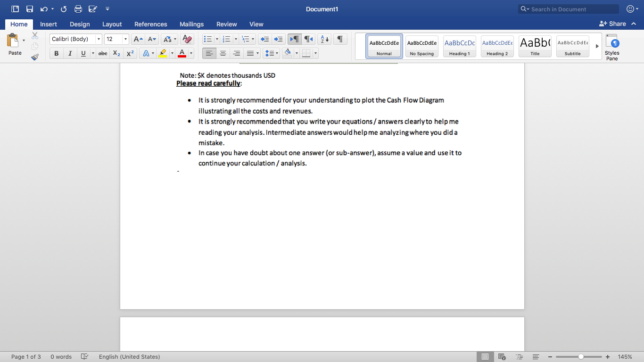Apply superscript formatting
Screen dimensions: 644x362
[x=130, y=53]
